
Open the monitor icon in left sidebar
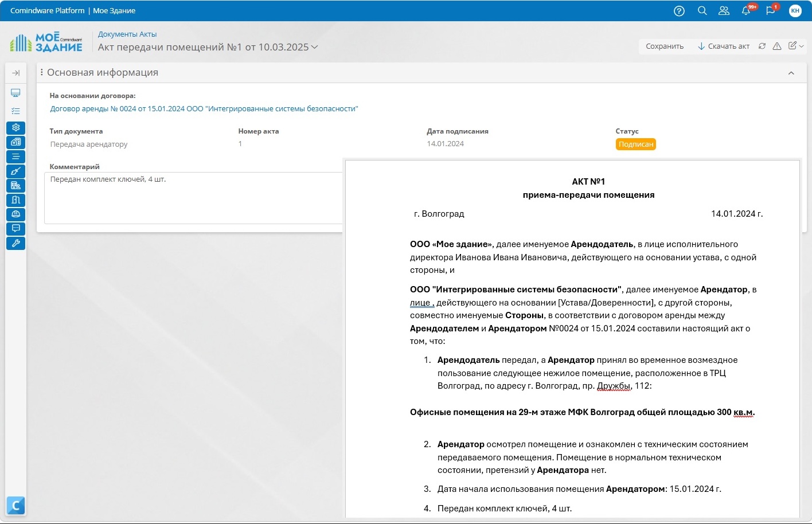[16, 93]
